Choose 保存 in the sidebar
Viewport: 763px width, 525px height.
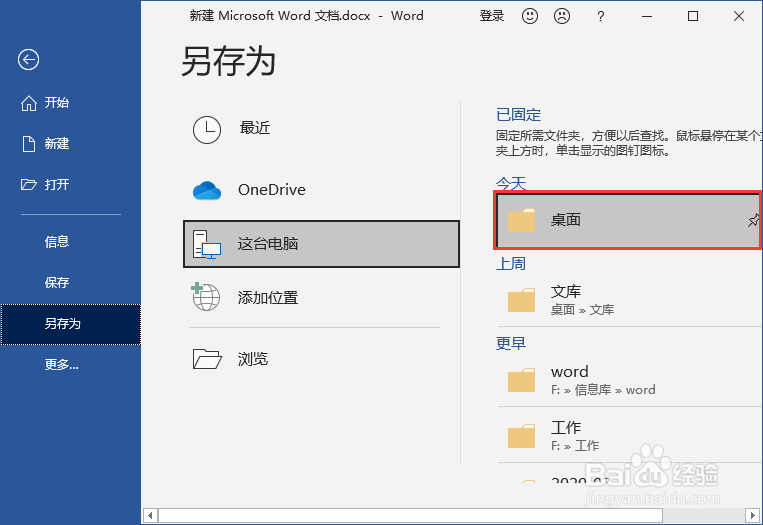coord(71,282)
